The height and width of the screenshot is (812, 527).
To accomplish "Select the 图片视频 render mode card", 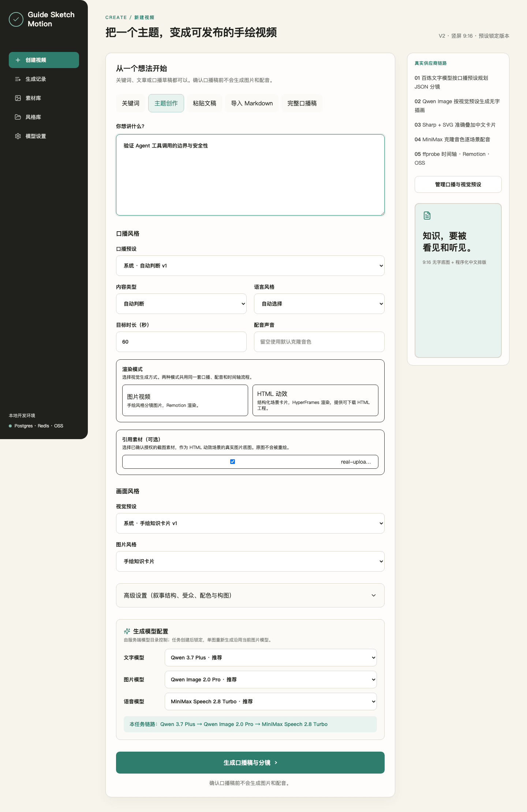I will pos(185,400).
